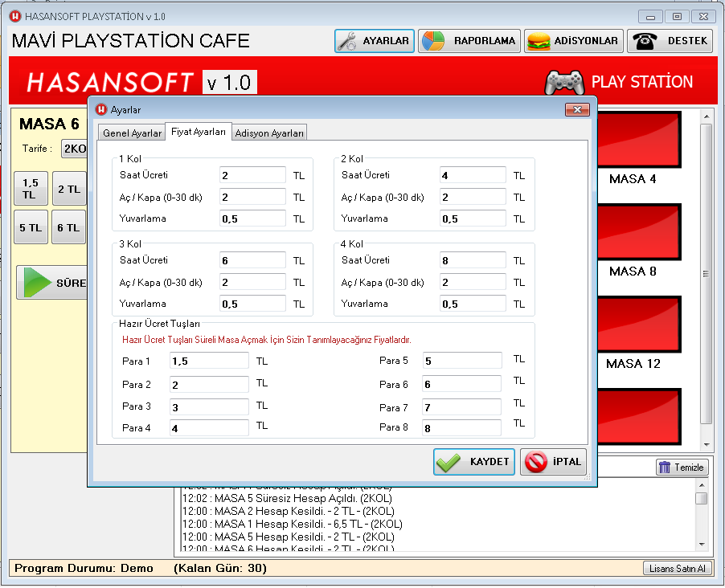This screenshot has width=725, height=588.
Task: Click the gamepad icon in the banner
Action: (x=564, y=82)
